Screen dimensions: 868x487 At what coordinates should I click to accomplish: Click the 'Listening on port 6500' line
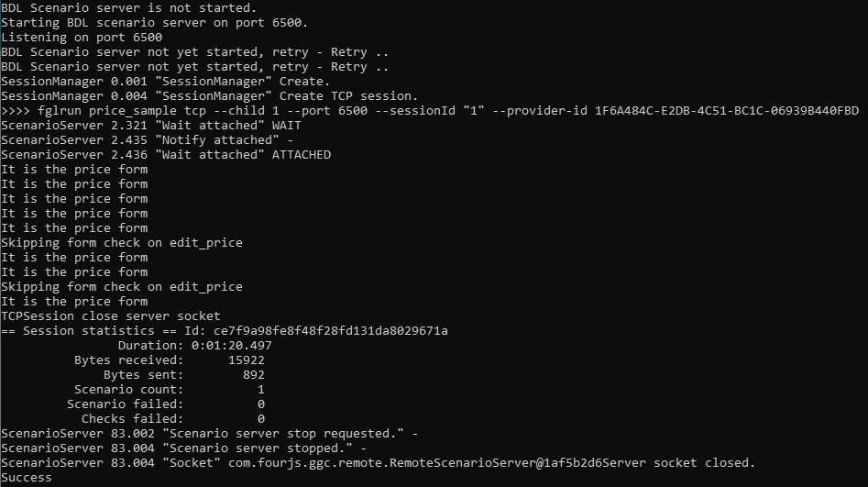[x=82, y=38]
